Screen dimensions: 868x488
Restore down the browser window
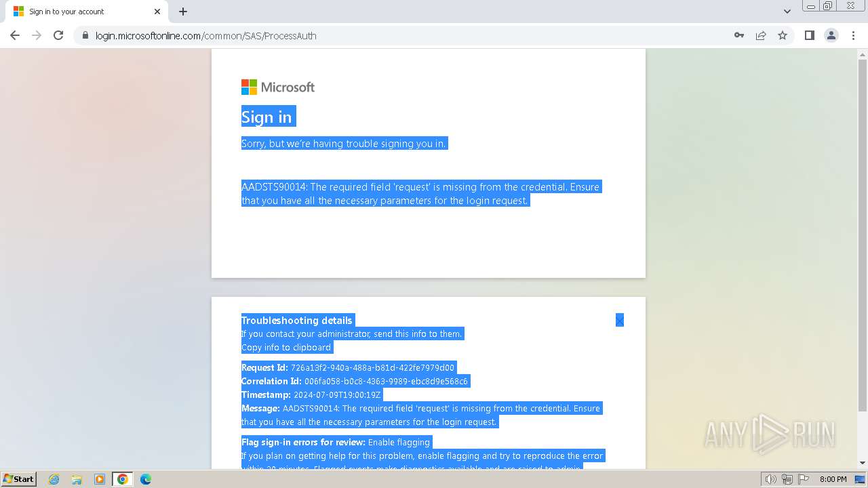[x=828, y=5]
